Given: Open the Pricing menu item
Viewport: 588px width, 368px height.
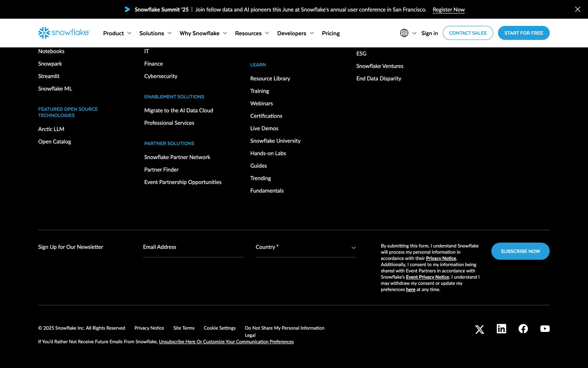Looking at the screenshot, I should click(x=331, y=33).
